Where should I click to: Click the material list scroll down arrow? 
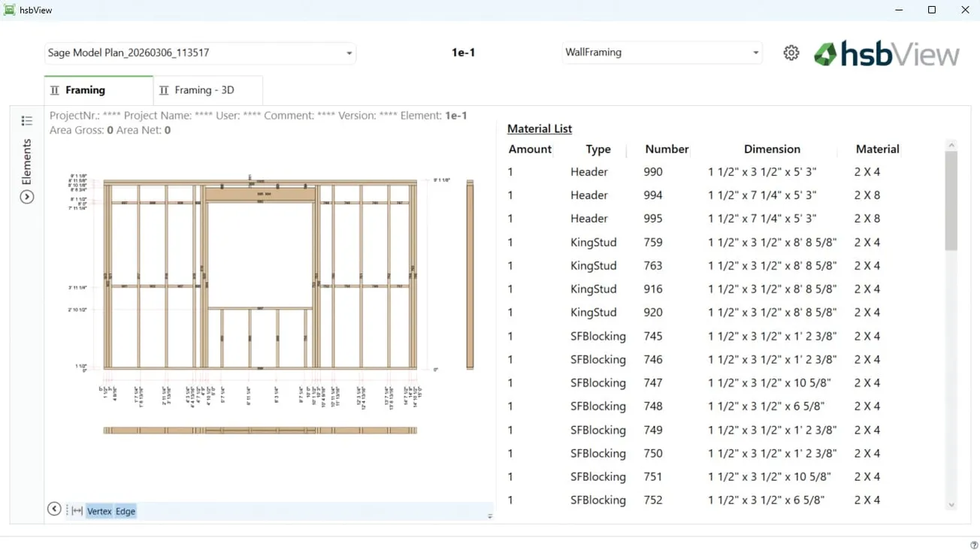951,505
